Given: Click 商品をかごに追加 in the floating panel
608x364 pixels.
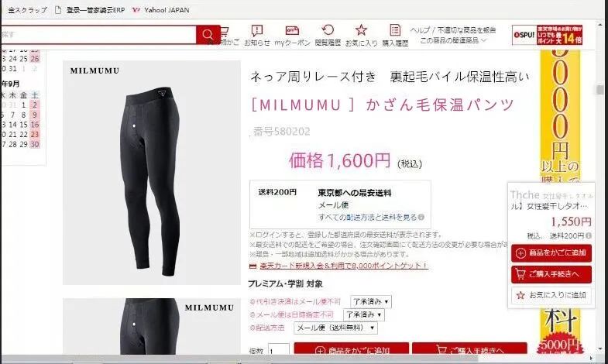Looking at the screenshot, I should tap(551, 252).
